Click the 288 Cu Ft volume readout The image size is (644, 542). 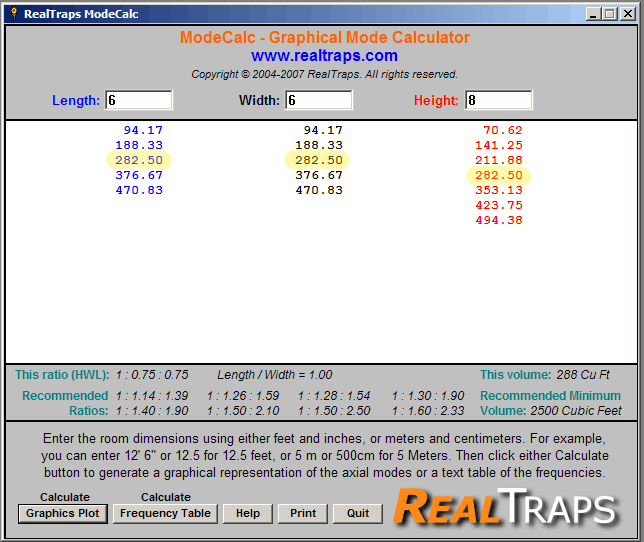tap(581, 375)
